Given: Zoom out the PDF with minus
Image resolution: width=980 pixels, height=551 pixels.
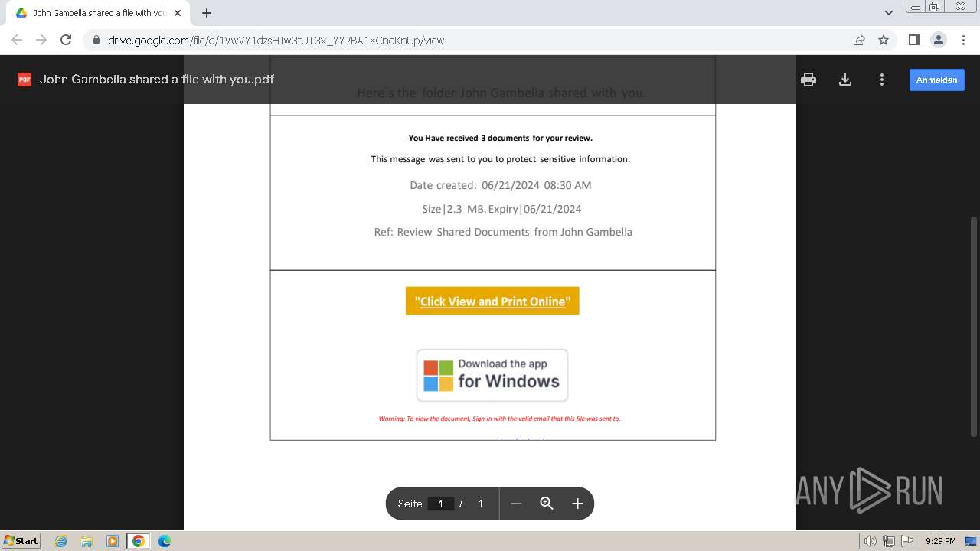Looking at the screenshot, I should point(516,504).
